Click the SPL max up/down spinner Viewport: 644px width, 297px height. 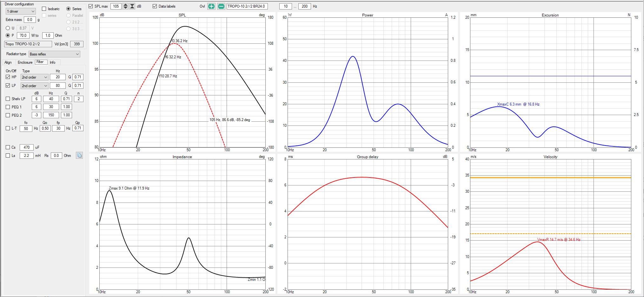point(125,6)
